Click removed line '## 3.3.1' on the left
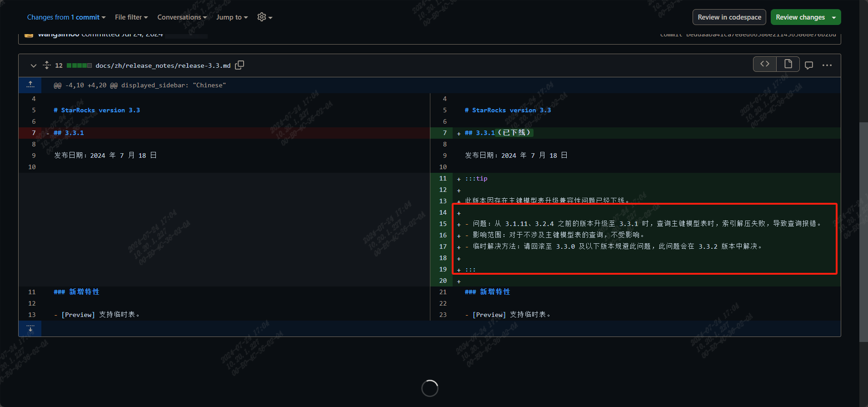Viewport: 868px width, 407px height. pos(69,133)
